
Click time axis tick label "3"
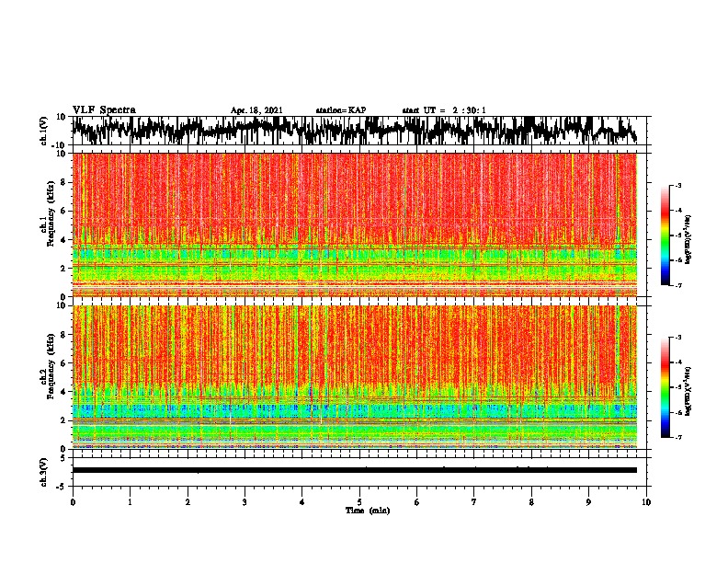pyautogui.click(x=245, y=502)
